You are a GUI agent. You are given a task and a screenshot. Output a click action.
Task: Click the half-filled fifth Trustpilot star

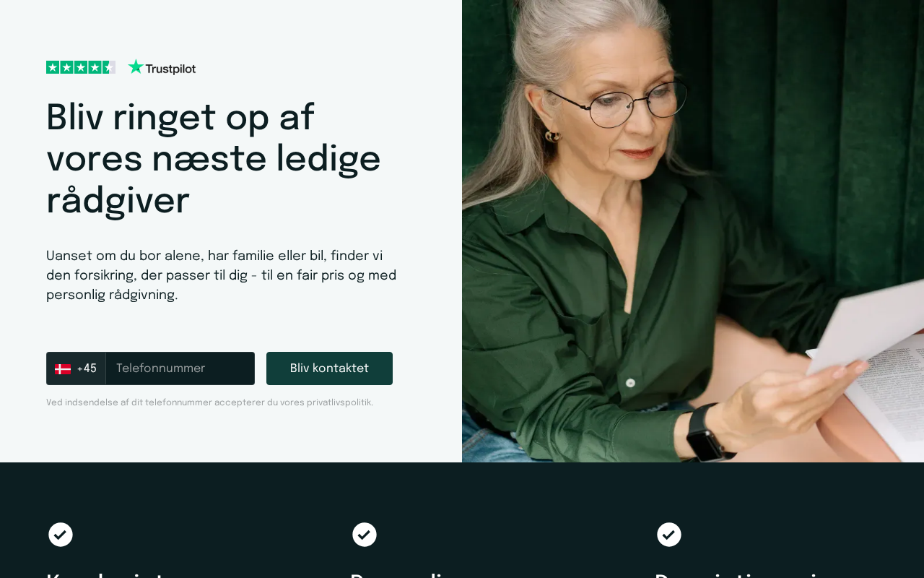coord(109,67)
